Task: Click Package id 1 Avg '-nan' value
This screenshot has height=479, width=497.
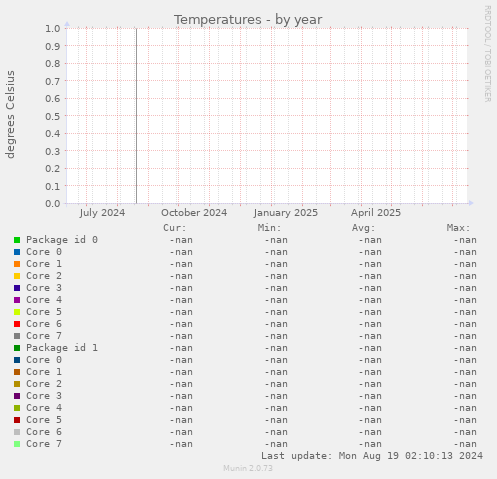Action: click(x=370, y=348)
